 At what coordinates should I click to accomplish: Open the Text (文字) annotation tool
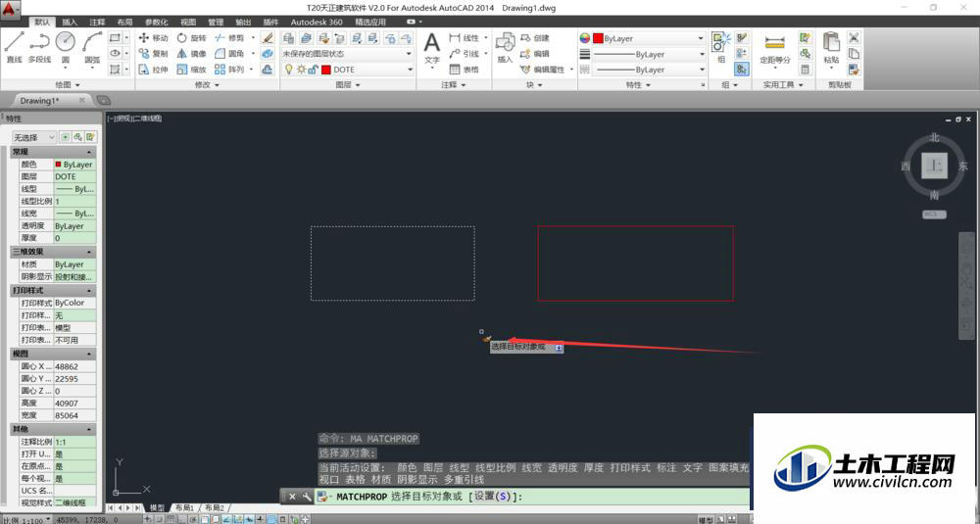coord(432,49)
